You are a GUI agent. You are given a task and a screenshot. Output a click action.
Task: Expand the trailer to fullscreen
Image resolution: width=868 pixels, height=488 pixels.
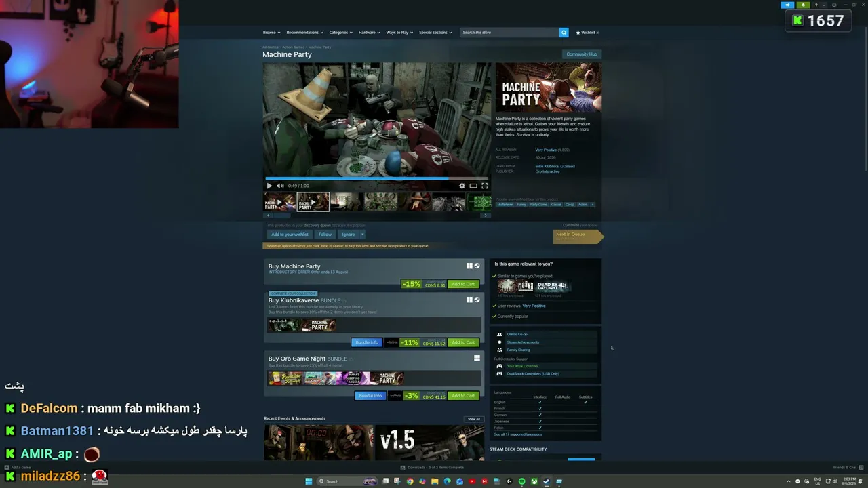pyautogui.click(x=484, y=186)
